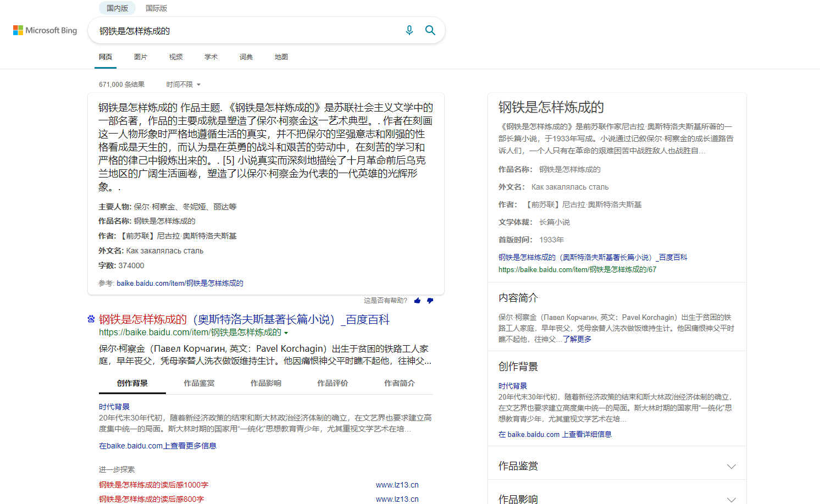This screenshot has width=820, height=504.
Task: Give thumbs up feedback on the answer
Action: (417, 301)
